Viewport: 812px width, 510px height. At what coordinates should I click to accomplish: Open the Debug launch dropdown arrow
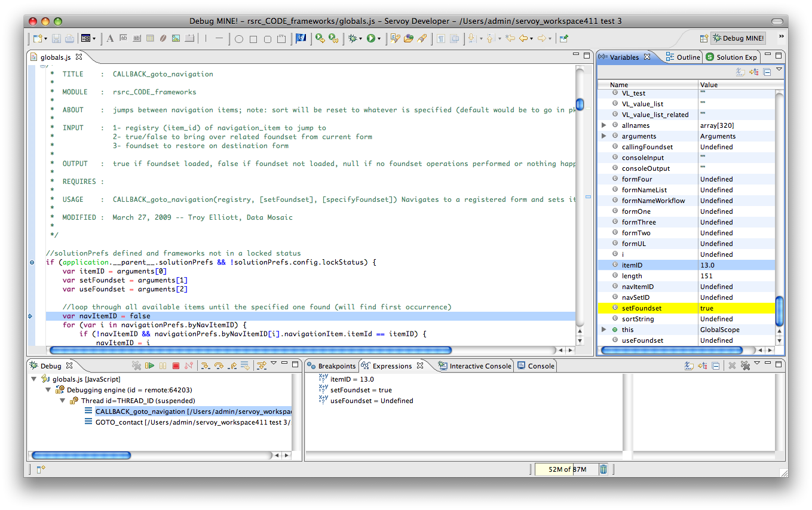[360, 39]
